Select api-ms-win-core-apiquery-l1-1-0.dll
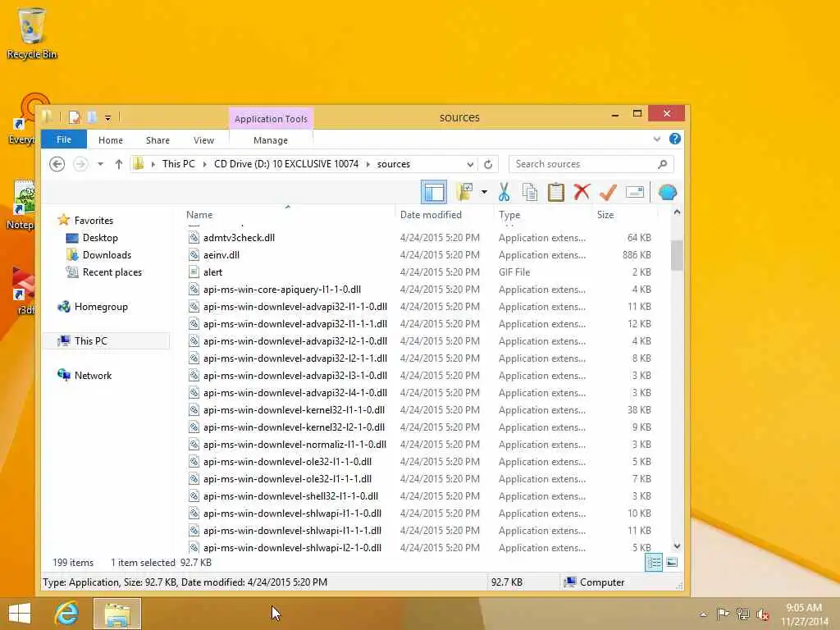Image resolution: width=840 pixels, height=630 pixels. click(x=282, y=290)
